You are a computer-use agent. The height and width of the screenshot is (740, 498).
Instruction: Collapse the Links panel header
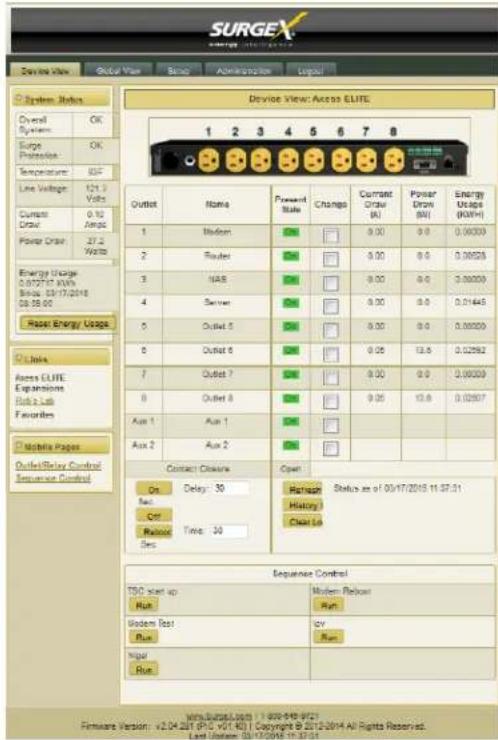(61, 359)
